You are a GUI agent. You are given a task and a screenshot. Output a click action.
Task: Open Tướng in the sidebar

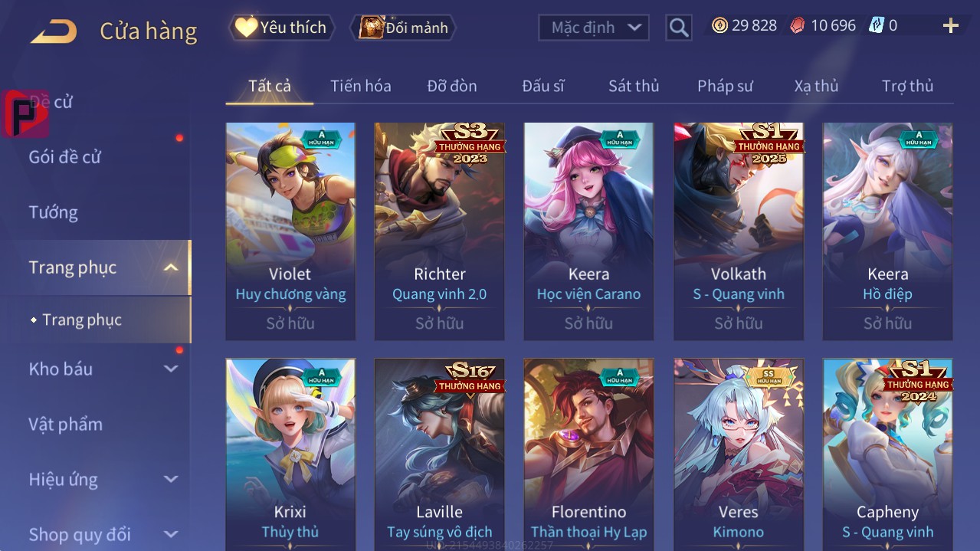tap(54, 212)
